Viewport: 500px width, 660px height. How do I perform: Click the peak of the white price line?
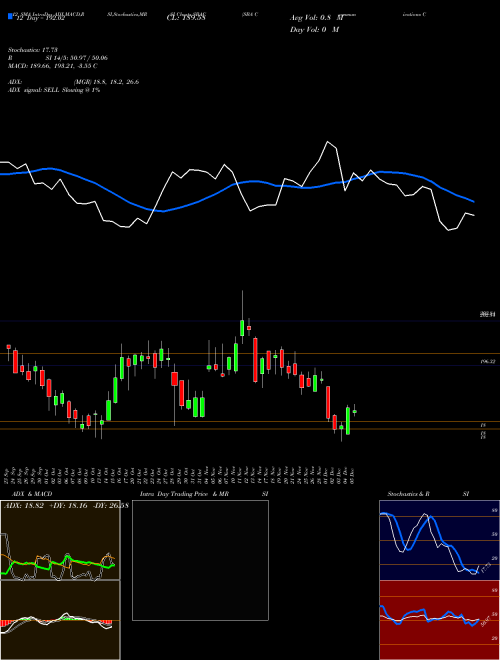[x=327, y=142]
